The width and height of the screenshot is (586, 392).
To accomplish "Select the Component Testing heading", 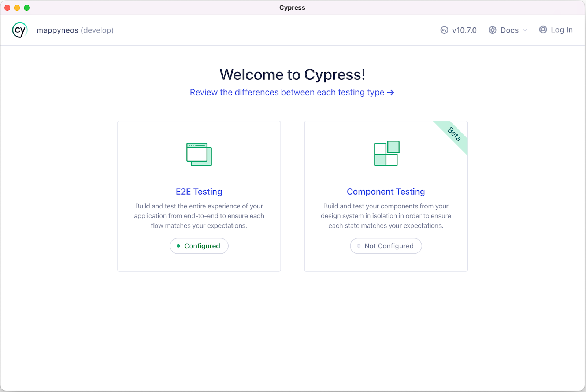I will (x=386, y=192).
